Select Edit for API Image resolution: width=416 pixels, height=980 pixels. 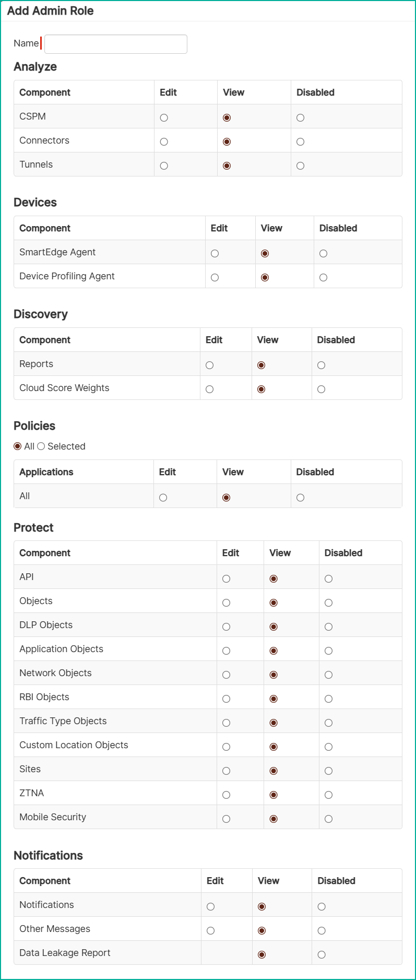(226, 579)
